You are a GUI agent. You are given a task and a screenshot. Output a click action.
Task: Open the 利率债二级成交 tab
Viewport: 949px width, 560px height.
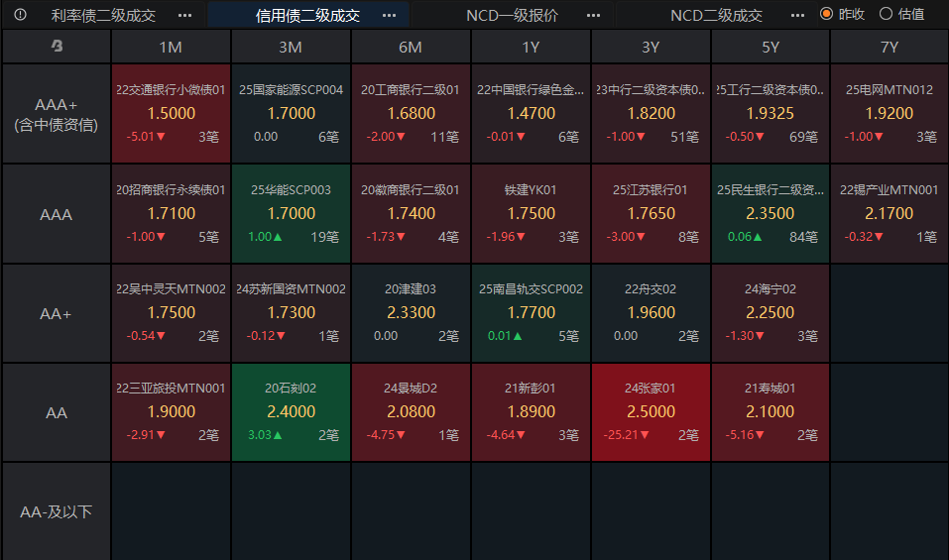103,15
